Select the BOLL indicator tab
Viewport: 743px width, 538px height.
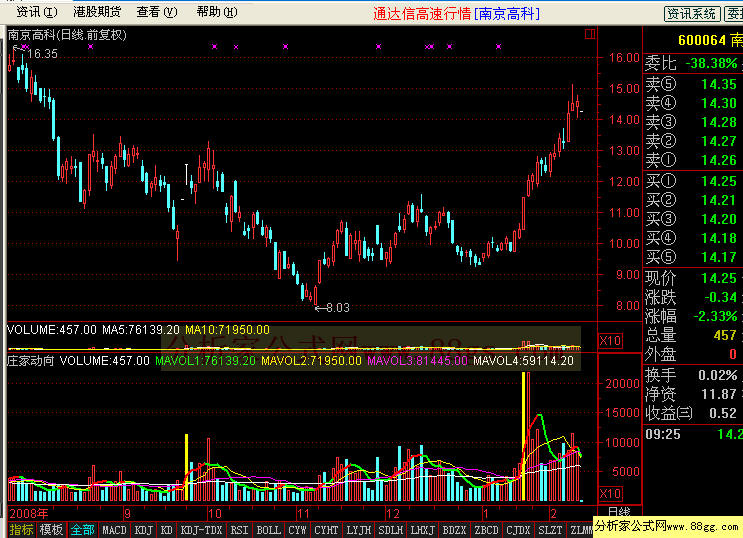(x=269, y=530)
